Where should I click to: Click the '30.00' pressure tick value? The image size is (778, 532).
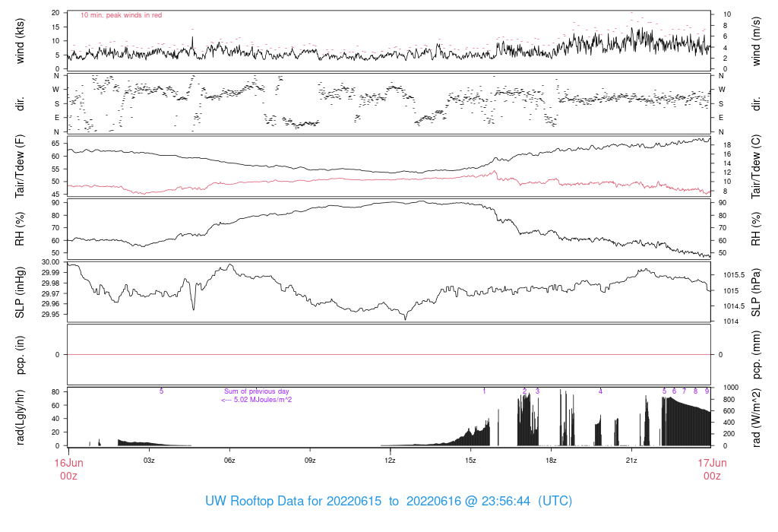pos(51,262)
